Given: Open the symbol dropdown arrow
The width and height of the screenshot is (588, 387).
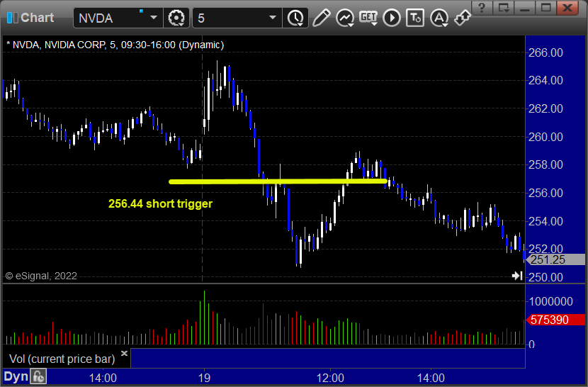Looking at the screenshot, I should coord(154,18).
